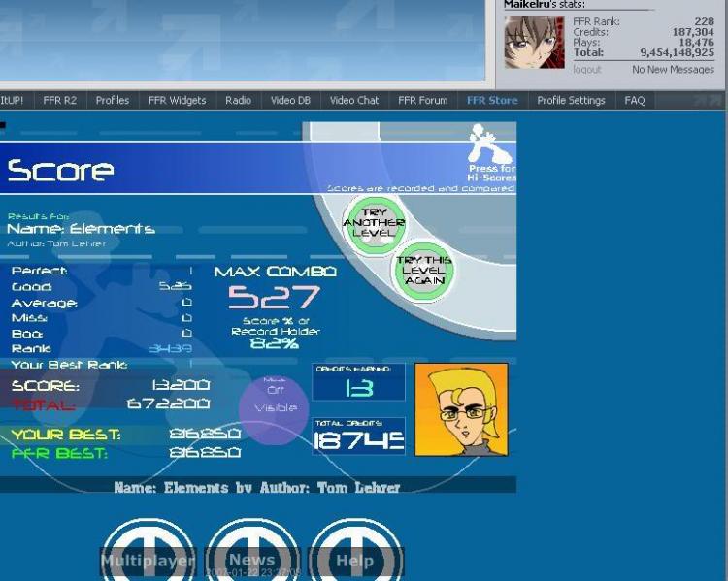Click the YOUR BEST score value
Screen dimensions: 728x581
pyautogui.click(x=205, y=434)
